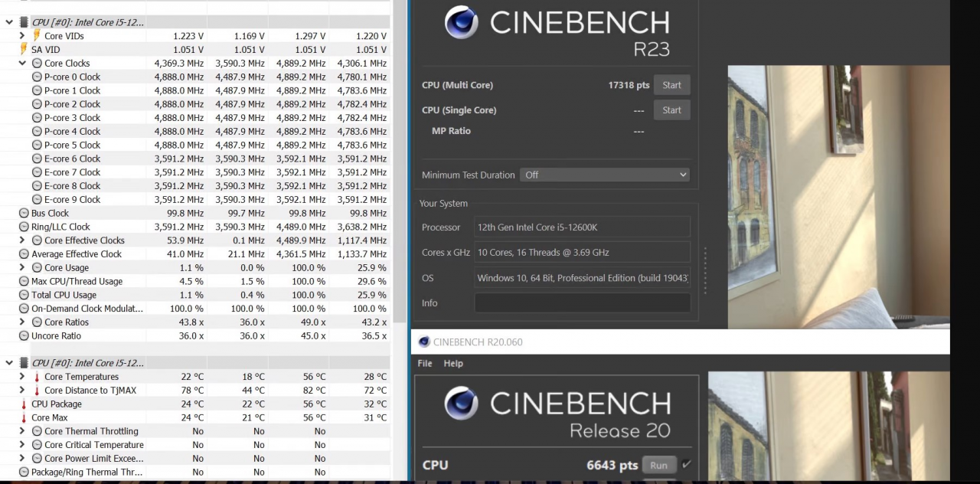This screenshot has width=980, height=484.
Task: Click the Cinebench R23 logo icon
Action: pos(462,23)
